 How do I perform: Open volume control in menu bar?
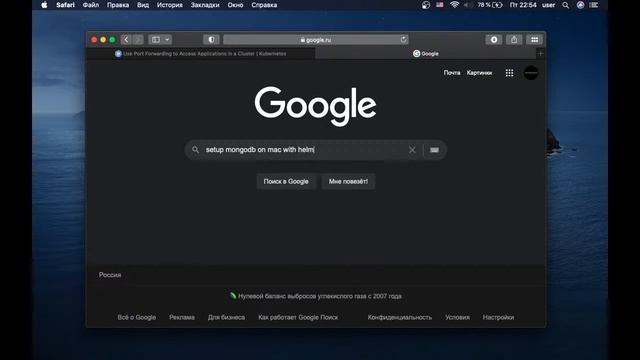pos(468,5)
